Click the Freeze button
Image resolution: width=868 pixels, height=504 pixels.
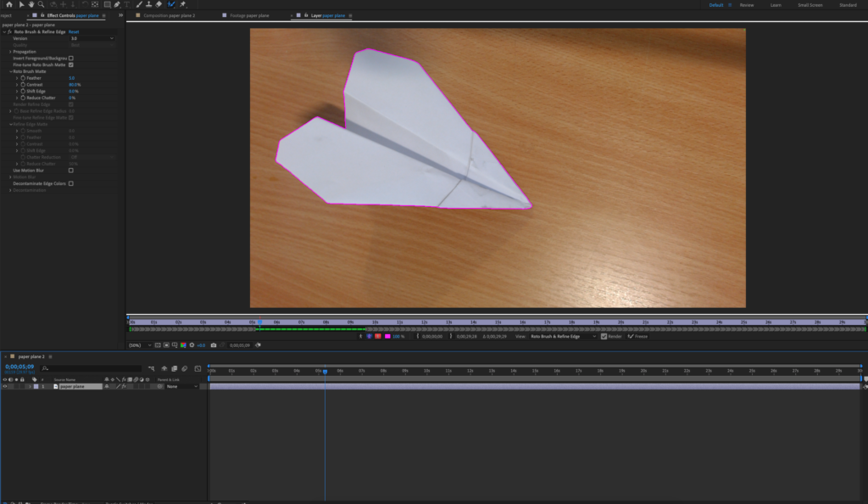[x=637, y=337]
